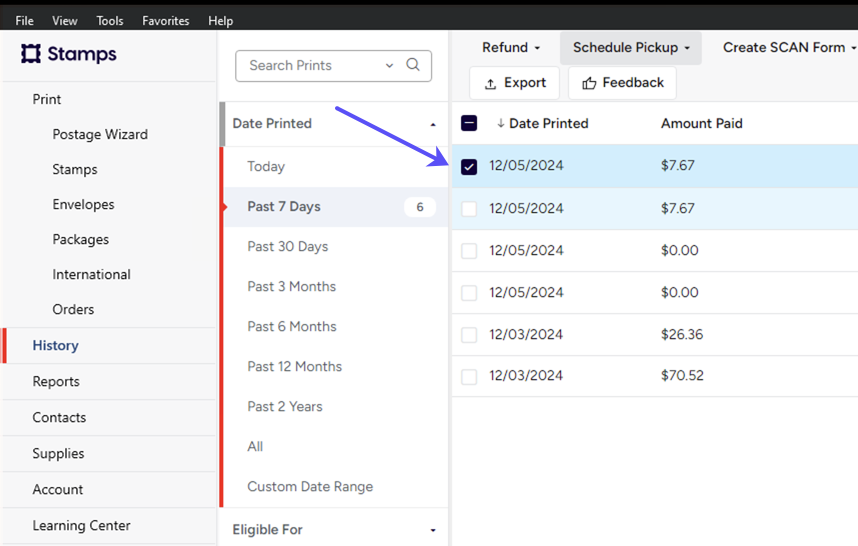The height and width of the screenshot is (546, 858).
Task: Check the second 12/05/2024 $7.67 row checkbox
Action: pyautogui.click(x=469, y=208)
